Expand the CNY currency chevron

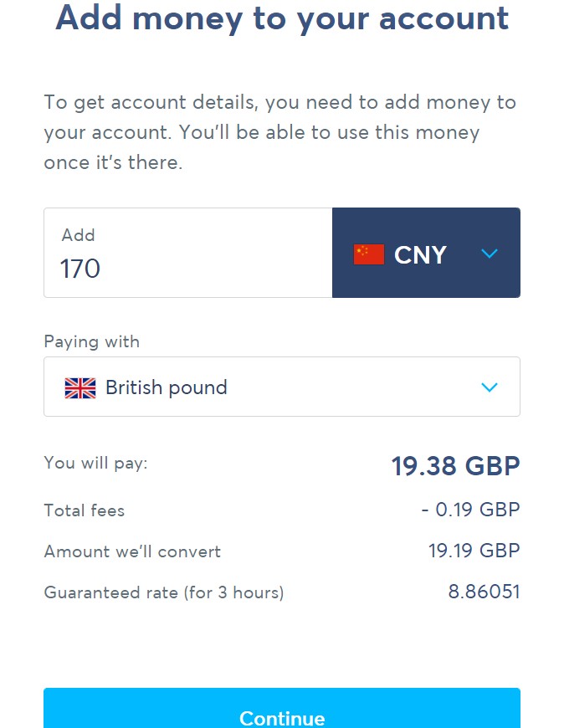[490, 254]
